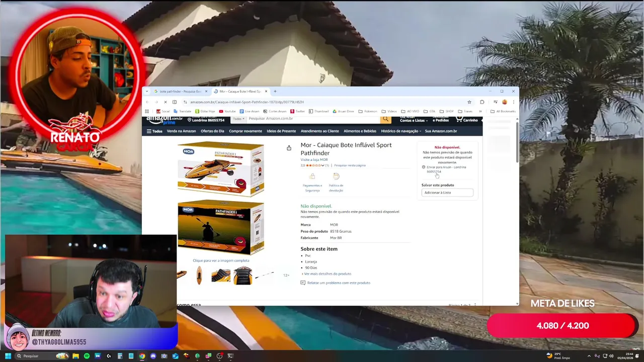644x362 pixels.
Task: Open the Pokemon bookmarks folder
Action: pyautogui.click(x=368, y=111)
